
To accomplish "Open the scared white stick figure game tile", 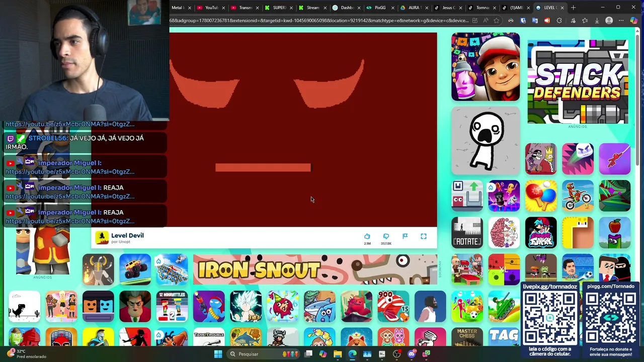I will (486, 140).
